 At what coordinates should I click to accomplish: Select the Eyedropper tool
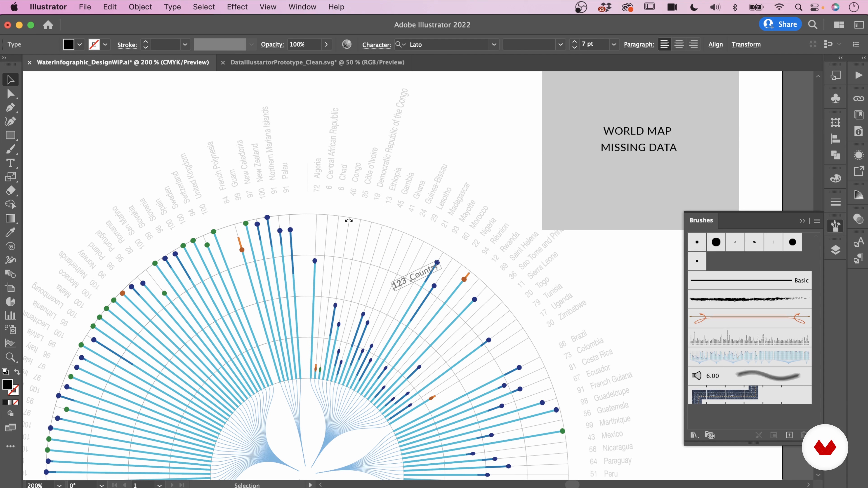coord(10,232)
